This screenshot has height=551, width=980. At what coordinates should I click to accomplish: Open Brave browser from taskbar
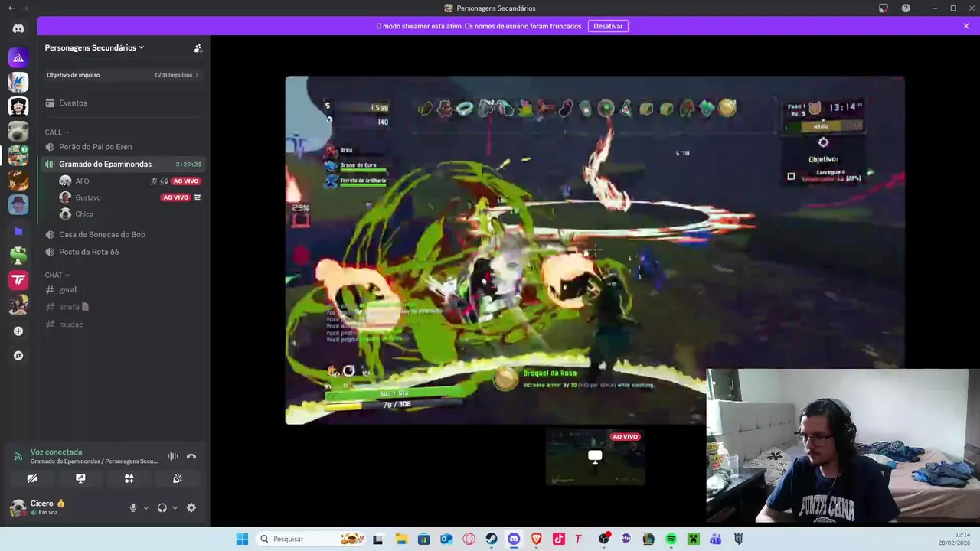point(536,539)
